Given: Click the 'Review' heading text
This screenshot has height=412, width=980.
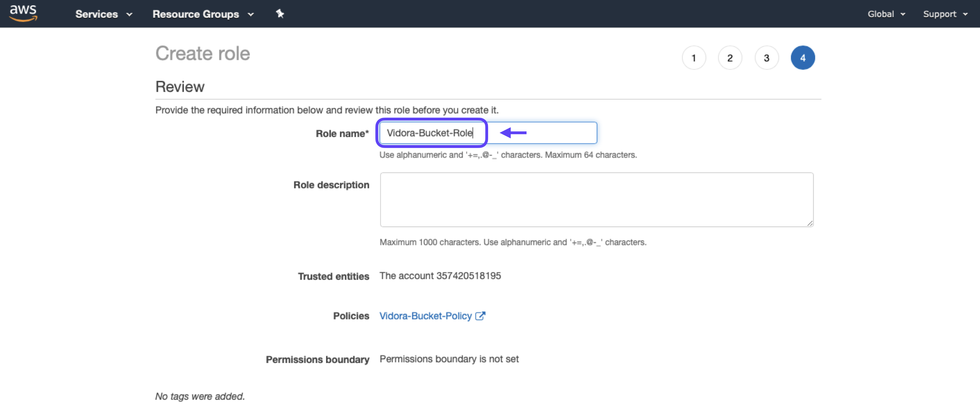Looking at the screenshot, I should (180, 87).
